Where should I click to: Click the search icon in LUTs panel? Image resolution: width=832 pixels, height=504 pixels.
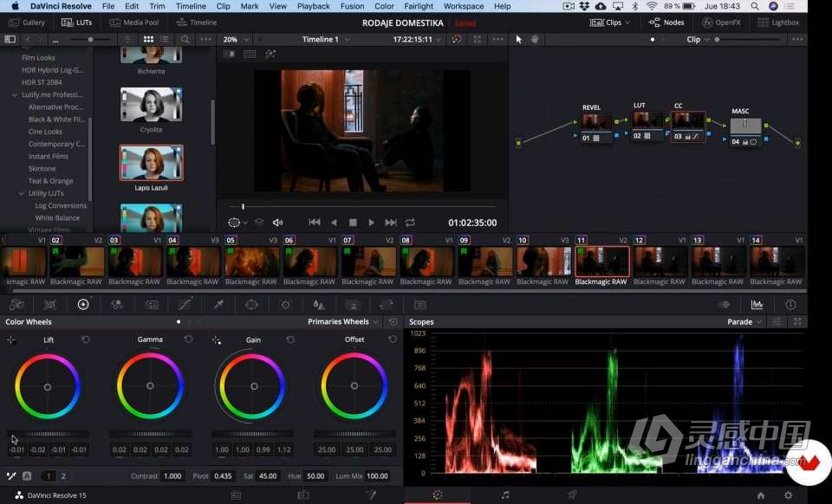[x=185, y=40]
